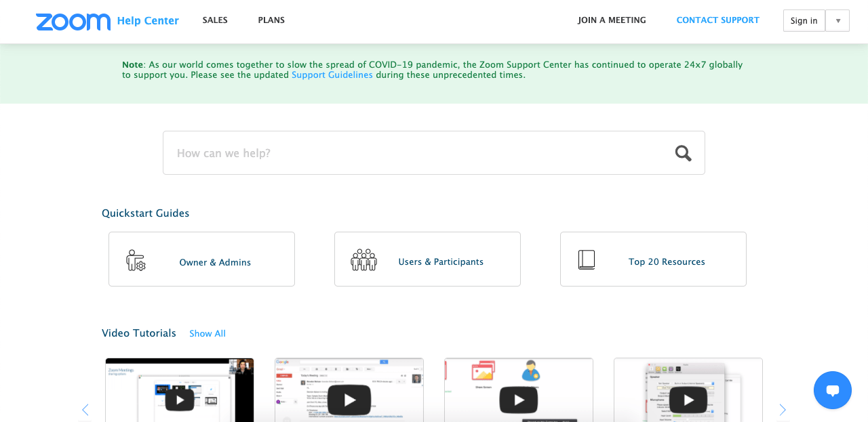Click the Owner & Admins gear-person icon

point(136,260)
